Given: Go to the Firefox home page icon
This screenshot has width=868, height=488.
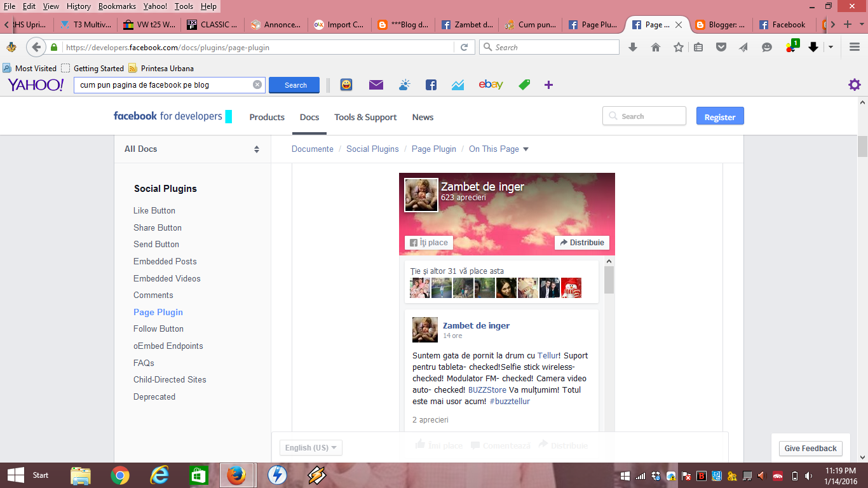Looking at the screenshot, I should click(x=656, y=47).
